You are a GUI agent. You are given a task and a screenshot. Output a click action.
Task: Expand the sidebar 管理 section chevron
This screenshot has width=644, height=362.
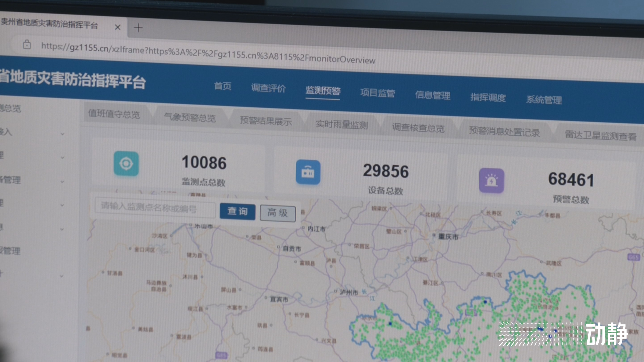click(62, 182)
